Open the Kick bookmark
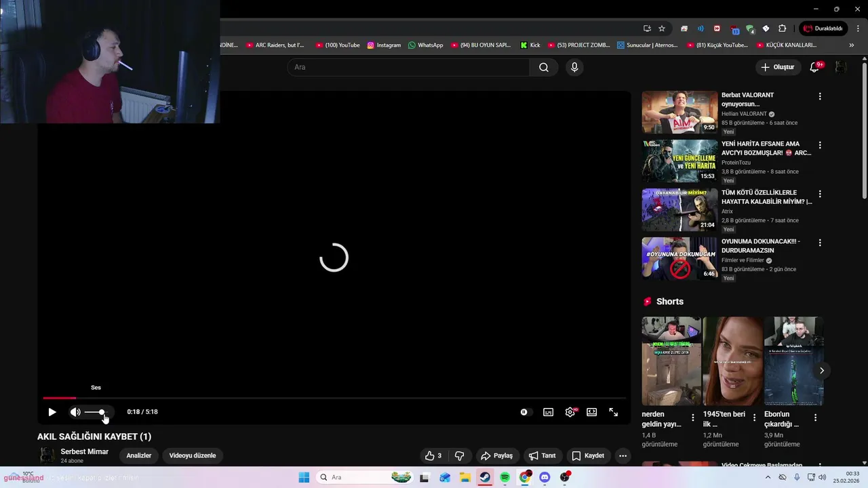Viewport: 868px width, 488px height. pos(530,45)
